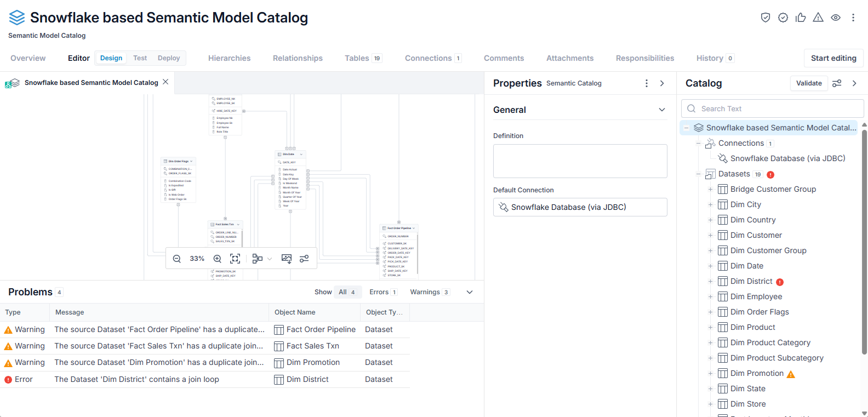Select the Dim Country dataset icon
The image size is (868, 417).
pyautogui.click(x=723, y=220)
